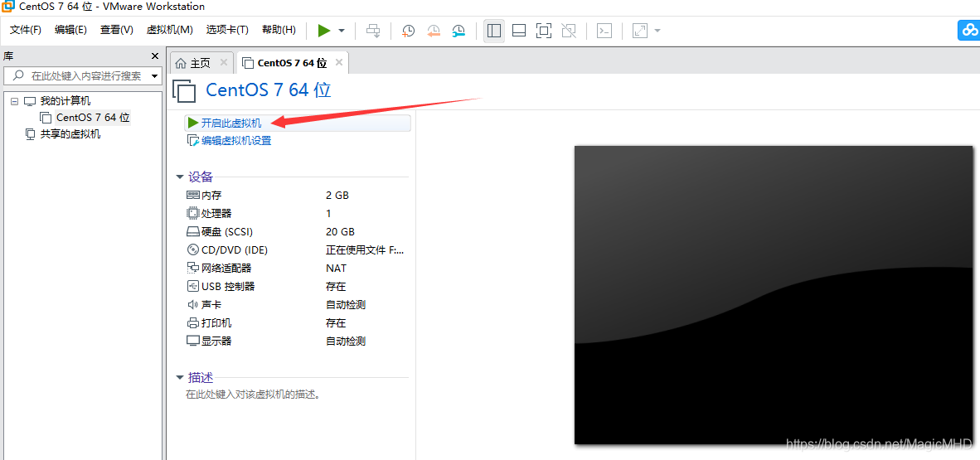Screen dimensions: 980x460
Task: Revert to snapshot toolbar icon
Action: point(433,31)
